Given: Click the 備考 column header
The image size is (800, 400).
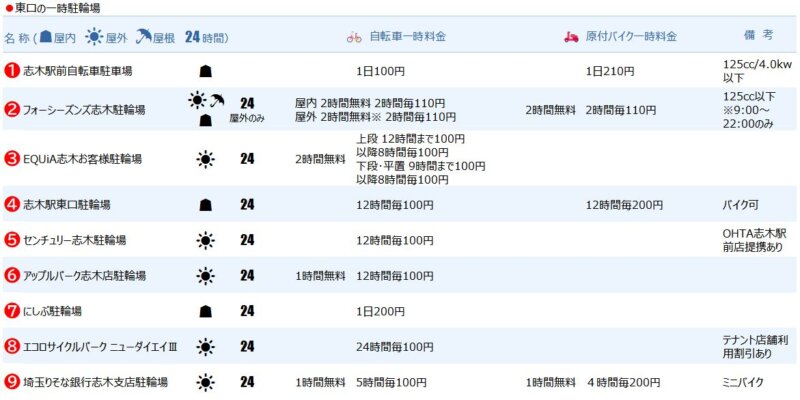Looking at the screenshot, I should point(758,36).
